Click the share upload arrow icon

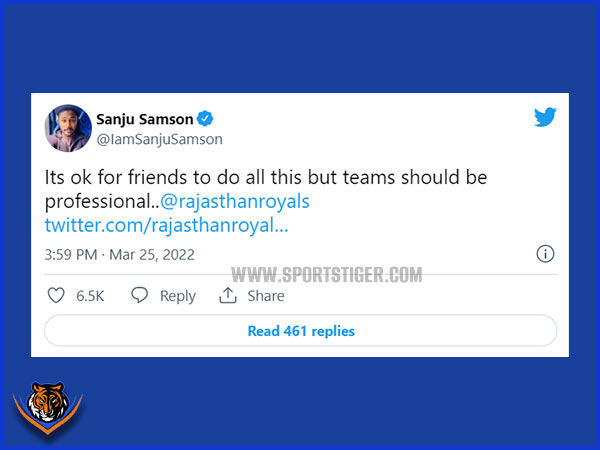click(x=228, y=295)
